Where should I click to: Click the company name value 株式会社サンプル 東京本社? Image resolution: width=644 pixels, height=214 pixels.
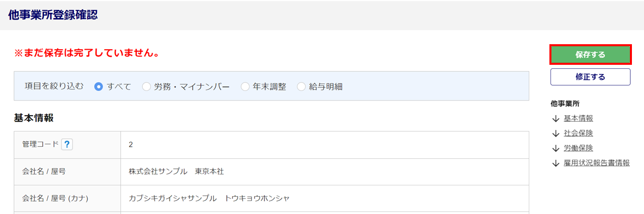(x=176, y=172)
